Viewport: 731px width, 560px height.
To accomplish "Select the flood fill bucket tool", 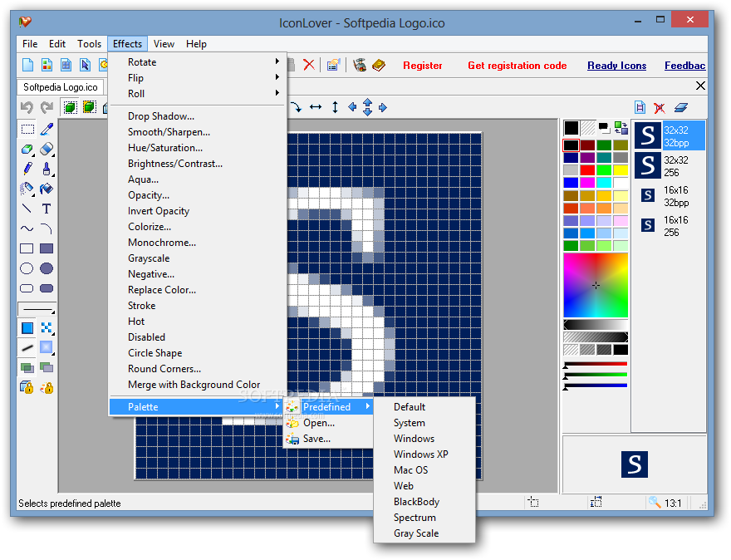I will [47, 189].
